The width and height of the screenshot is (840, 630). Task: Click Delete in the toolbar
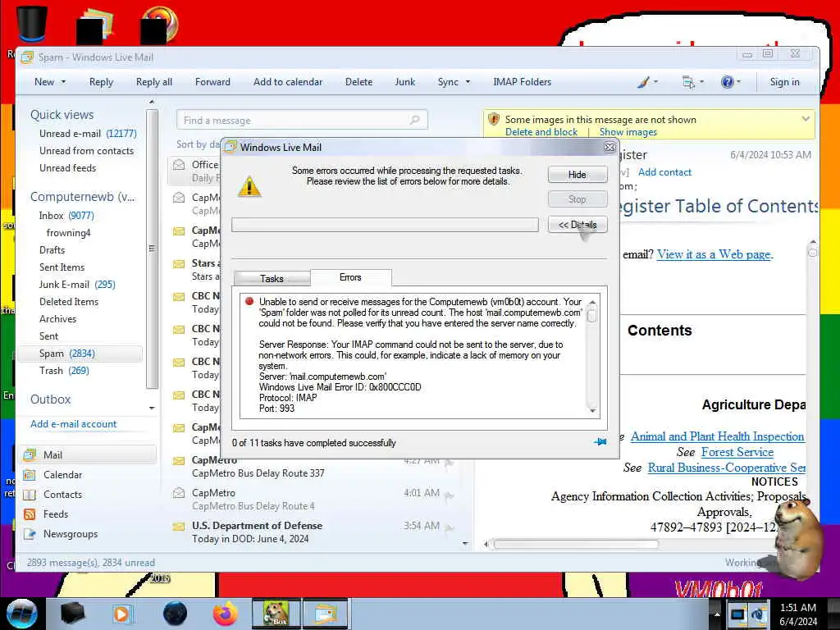(x=359, y=82)
